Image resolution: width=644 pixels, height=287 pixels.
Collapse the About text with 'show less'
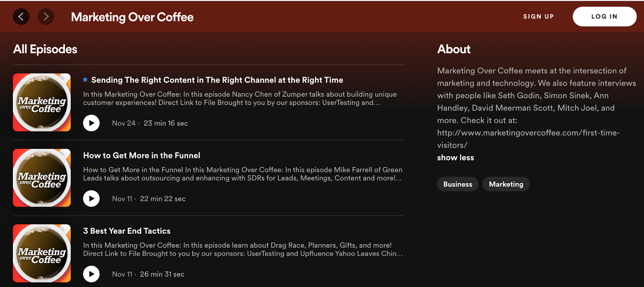pyautogui.click(x=456, y=158)
